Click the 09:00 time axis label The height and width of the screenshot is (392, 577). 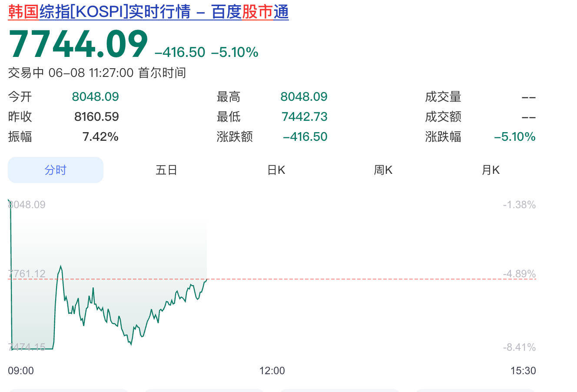[x=21, y=371]
